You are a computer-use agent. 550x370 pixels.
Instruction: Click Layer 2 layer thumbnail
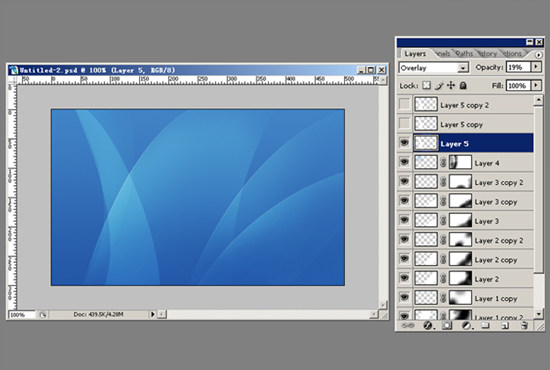tap(426, 278)
